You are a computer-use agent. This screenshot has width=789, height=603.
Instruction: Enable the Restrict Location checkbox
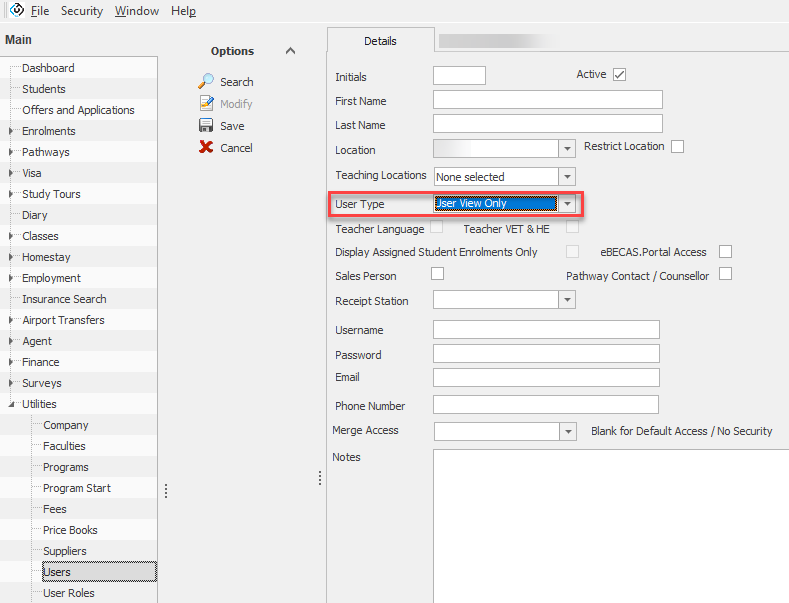point(678,147)
